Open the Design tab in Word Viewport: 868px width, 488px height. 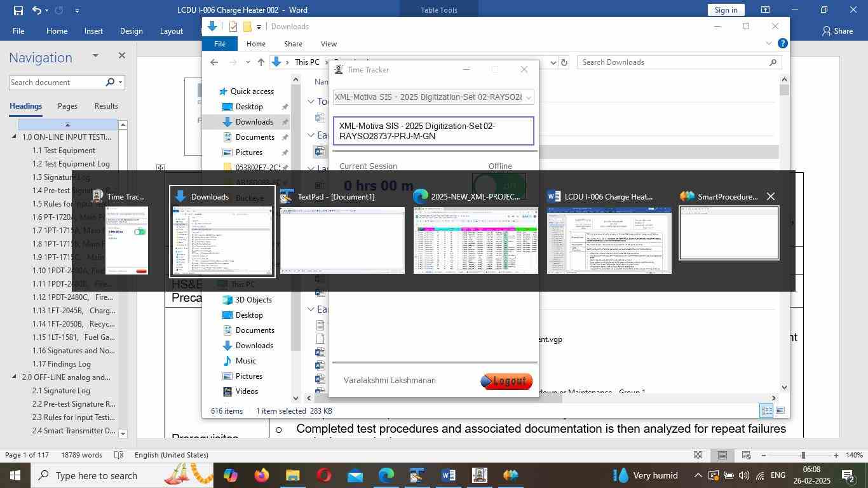pyautogui.click(x=131, y=31)
